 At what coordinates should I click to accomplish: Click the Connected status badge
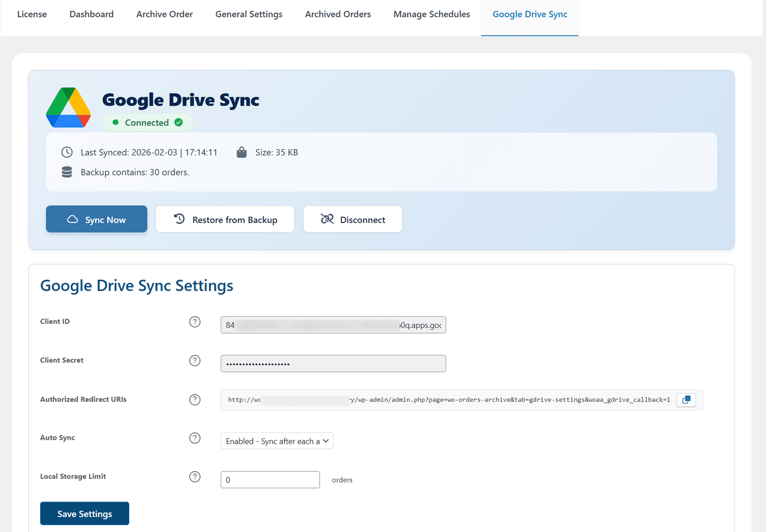click(x=148, y=122)
